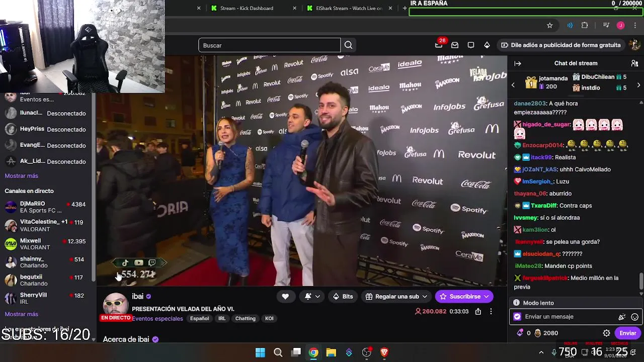Open DjMaRiiO live channel
Viewport: 644px width, 362px height.
tap(45, 207)
